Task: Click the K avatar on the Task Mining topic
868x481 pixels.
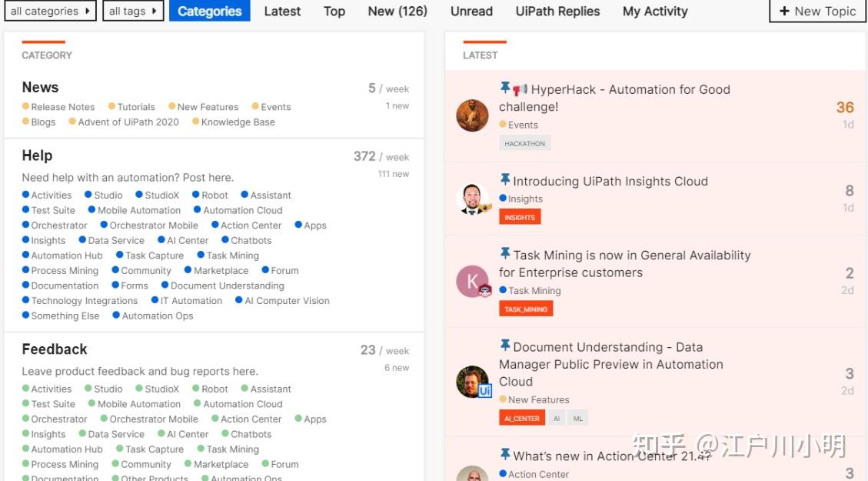Action: point(472,281)
